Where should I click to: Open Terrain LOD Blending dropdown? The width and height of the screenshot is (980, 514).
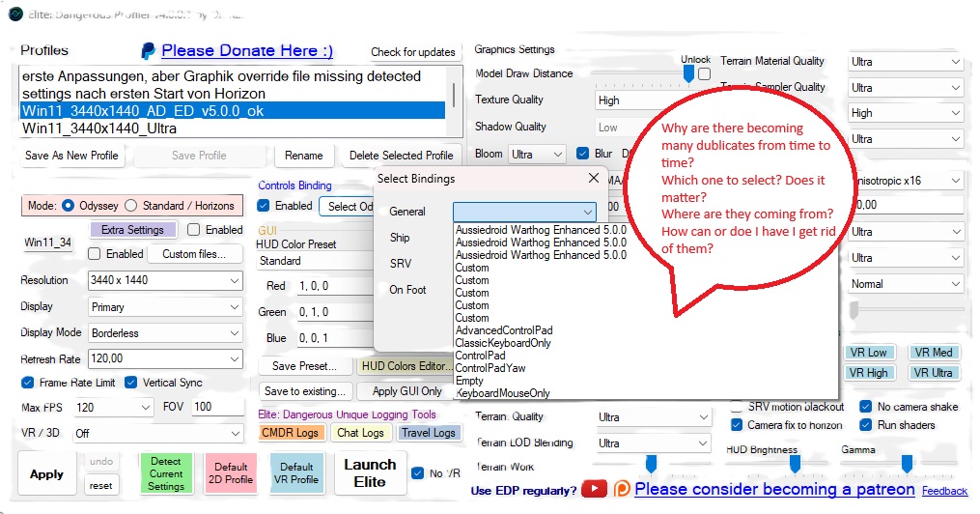(653, 443)
